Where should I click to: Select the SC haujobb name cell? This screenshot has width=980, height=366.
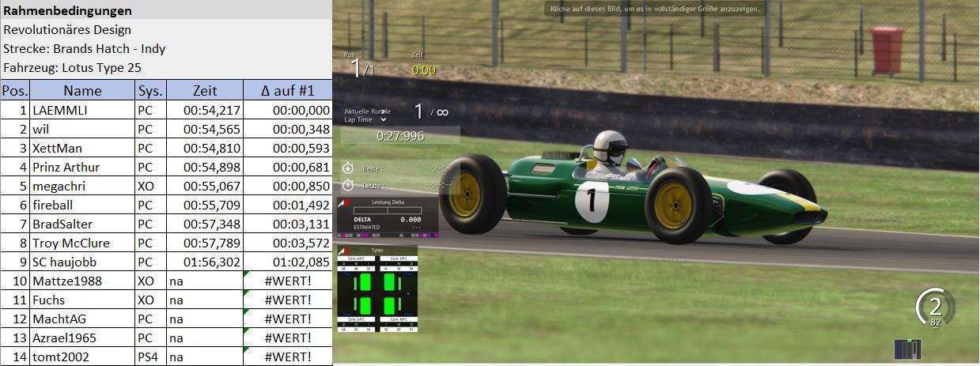pos(82,262)
